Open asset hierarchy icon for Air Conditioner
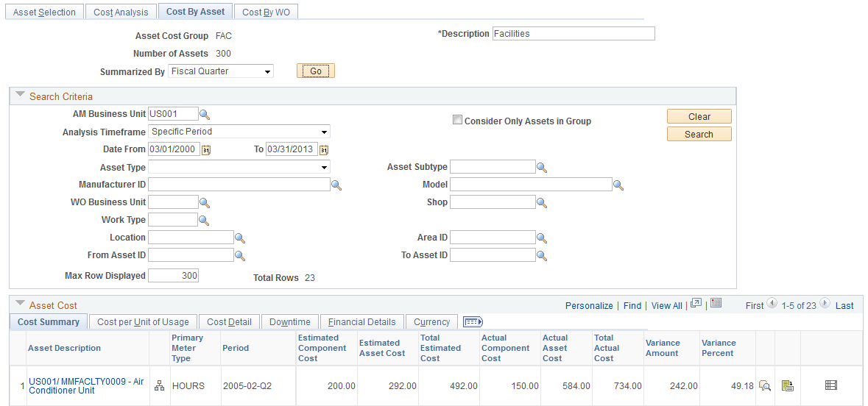Viewport: 868px width, 406px height. (x=159, y=385)
